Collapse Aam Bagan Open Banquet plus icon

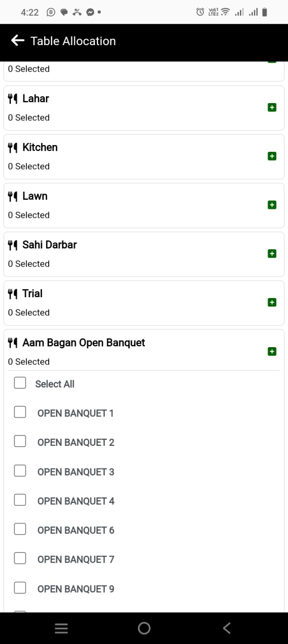coord(272,352)
